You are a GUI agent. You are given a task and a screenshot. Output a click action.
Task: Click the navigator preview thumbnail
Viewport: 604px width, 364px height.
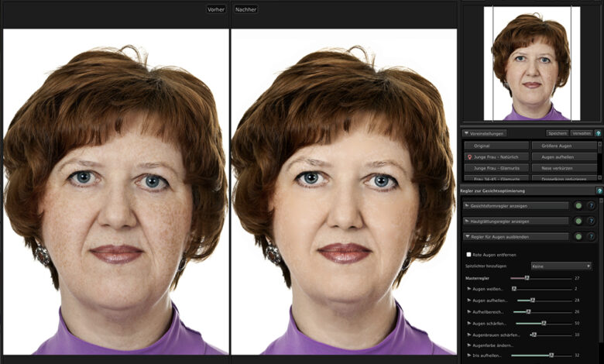pyautogui.click(x=532, y=64)
